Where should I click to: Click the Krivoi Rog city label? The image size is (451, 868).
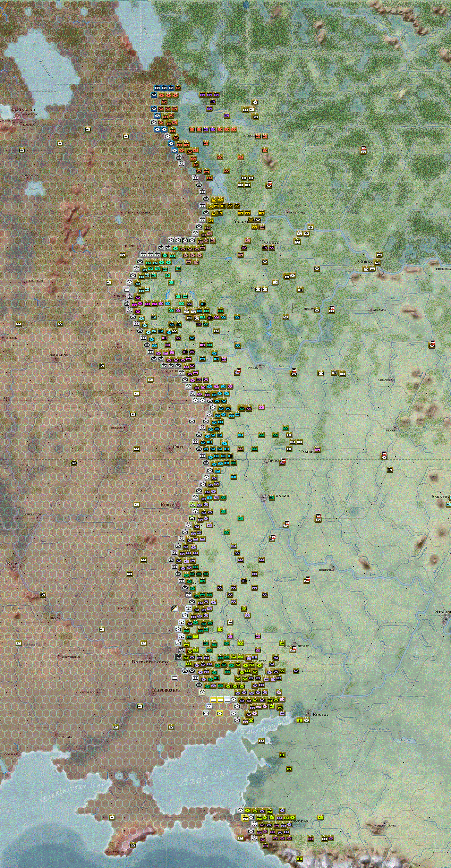click(x=88, y=692)
